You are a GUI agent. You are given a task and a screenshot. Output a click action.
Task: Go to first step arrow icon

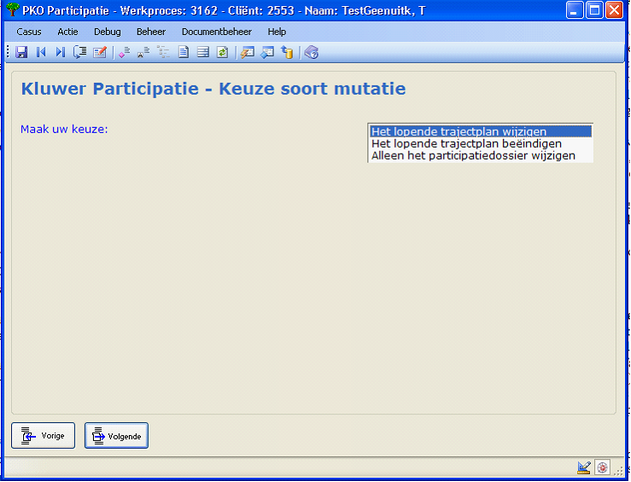[41, 52]
